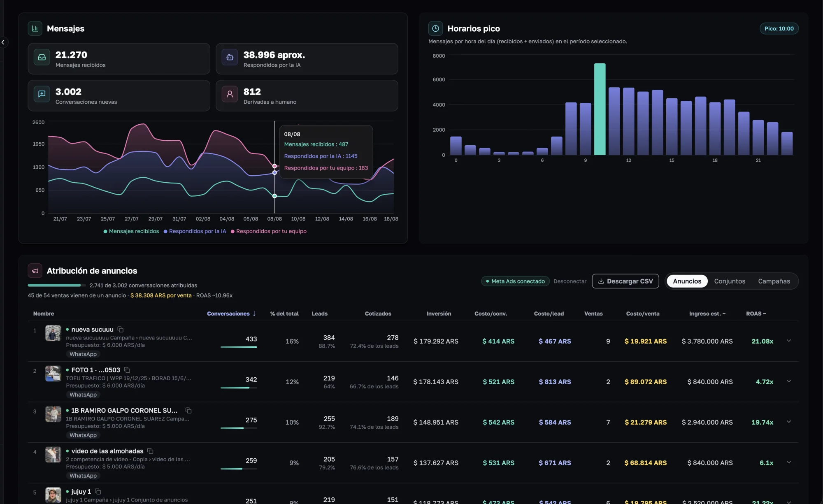The height and width of the screenshot is (504, 823).
Task: Select the Anuncios tab
Action: coord(687,281)
